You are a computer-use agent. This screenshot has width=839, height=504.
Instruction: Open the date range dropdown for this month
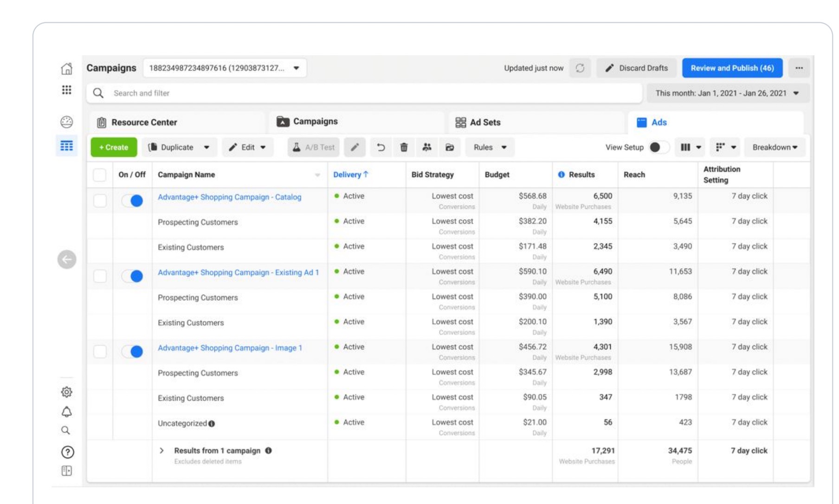727,93
